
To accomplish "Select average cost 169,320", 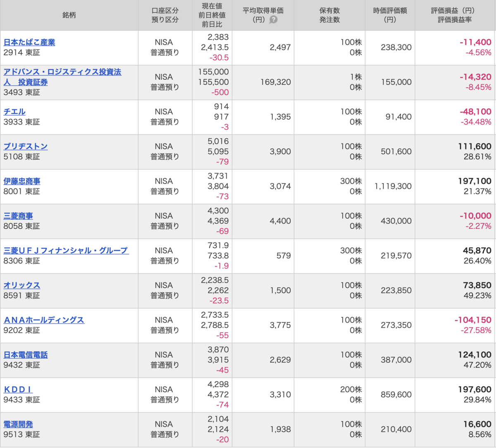I will pos(276,82).
